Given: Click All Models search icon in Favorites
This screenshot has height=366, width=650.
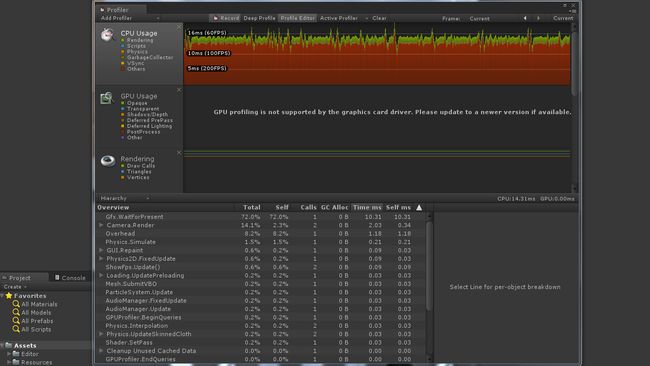Looking at the screenshot, I should [x=16, y=312].
